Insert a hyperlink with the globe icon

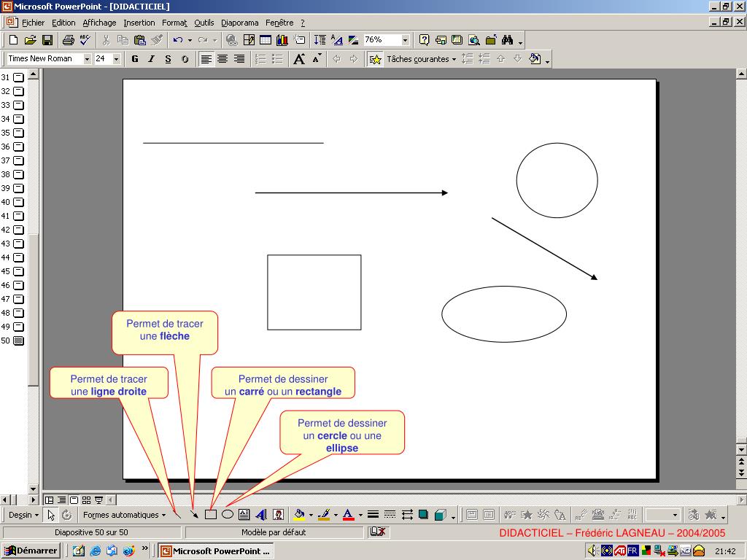pos(231,40)
